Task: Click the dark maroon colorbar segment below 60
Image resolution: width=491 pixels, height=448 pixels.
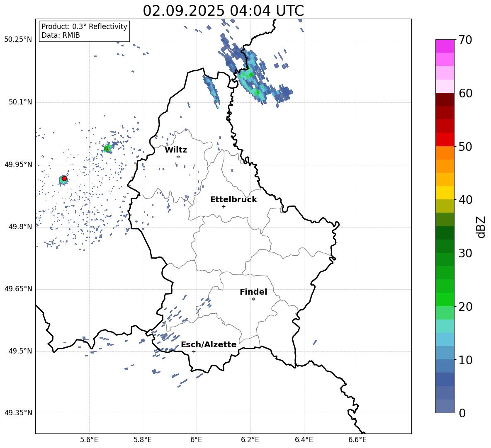Action: click(x=445, y=99)
